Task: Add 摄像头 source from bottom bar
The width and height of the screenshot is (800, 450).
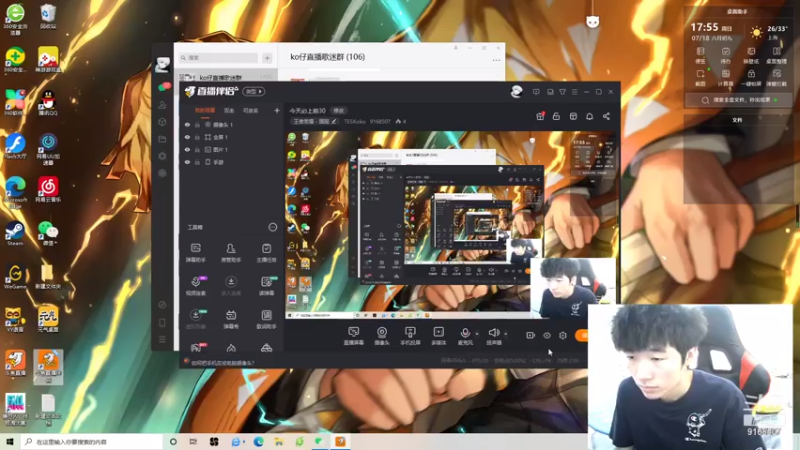Action: [382, 336]
